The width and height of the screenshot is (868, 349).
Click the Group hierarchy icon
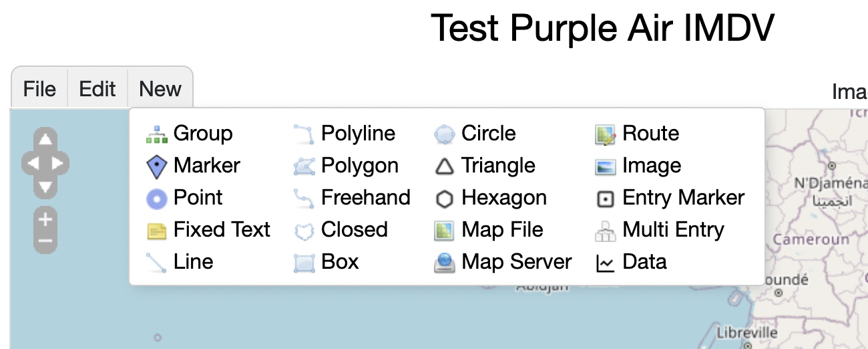coord(156,134)
